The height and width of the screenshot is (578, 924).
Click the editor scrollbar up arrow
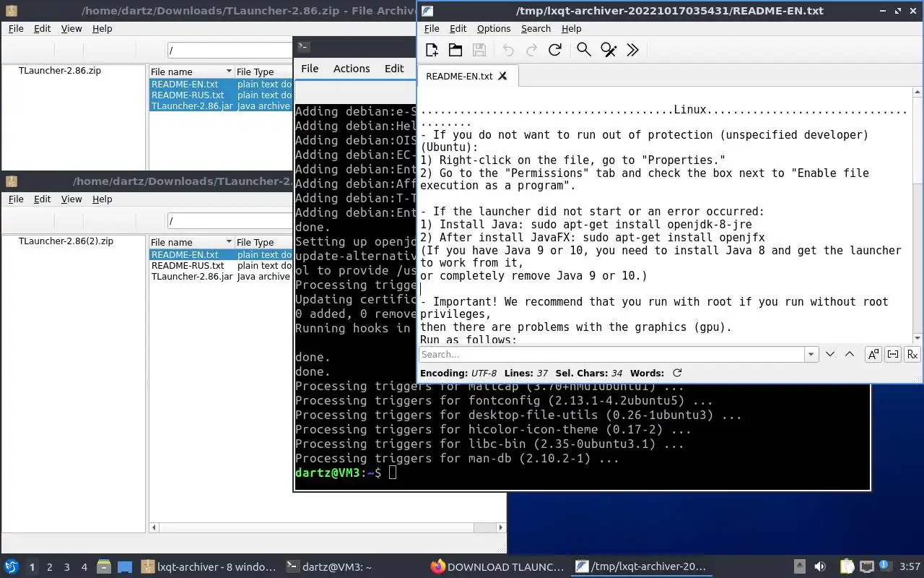918,92
